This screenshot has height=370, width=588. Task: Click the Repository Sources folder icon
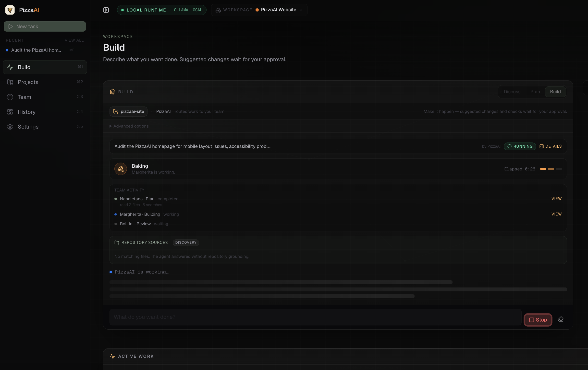pos(117,243)
